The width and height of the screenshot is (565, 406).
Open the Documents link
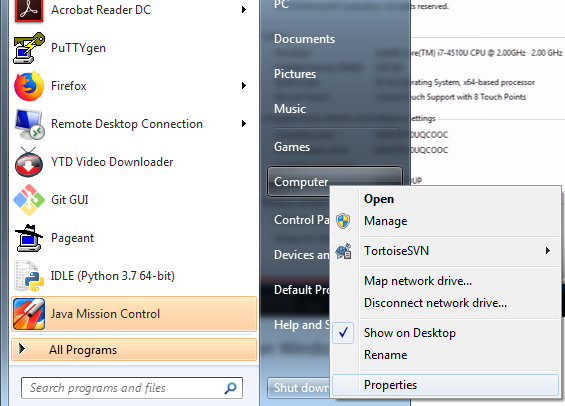(x=304, y=39)
